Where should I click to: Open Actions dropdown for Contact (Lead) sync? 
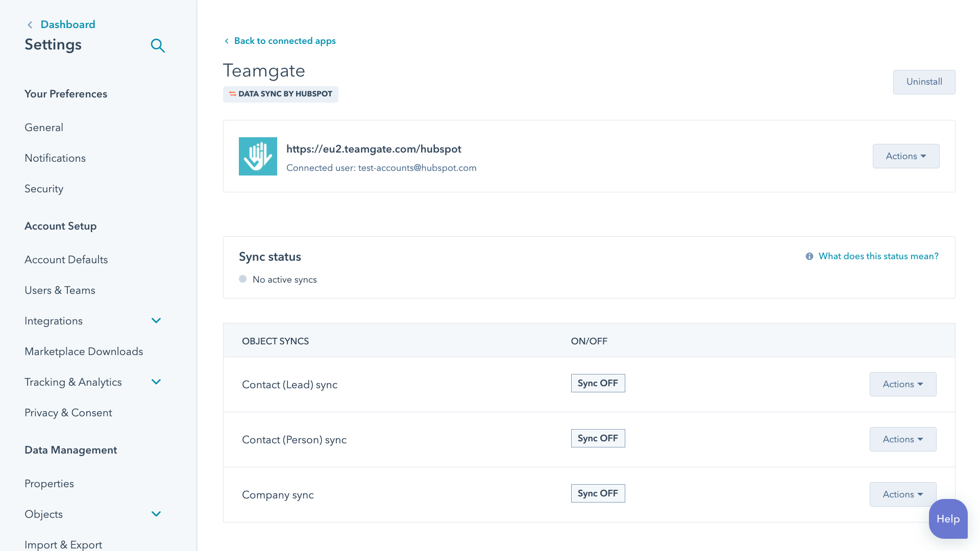click(x=902, y=384)
